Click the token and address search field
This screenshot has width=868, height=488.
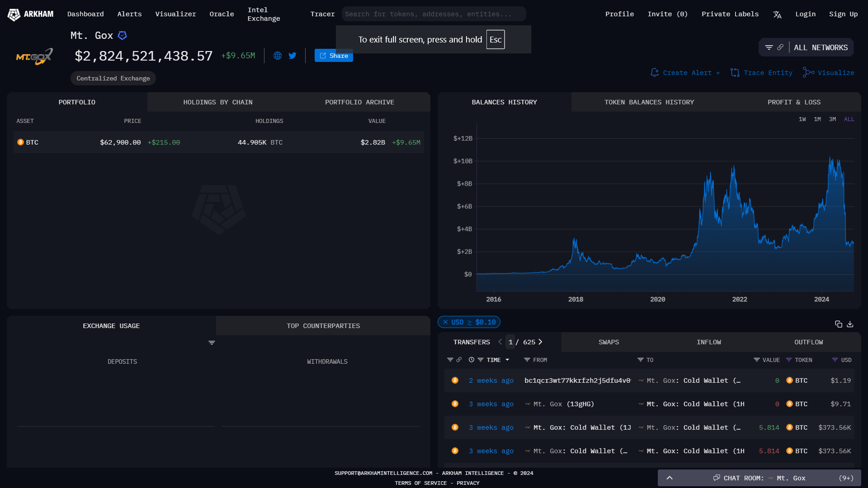[434, 14]
